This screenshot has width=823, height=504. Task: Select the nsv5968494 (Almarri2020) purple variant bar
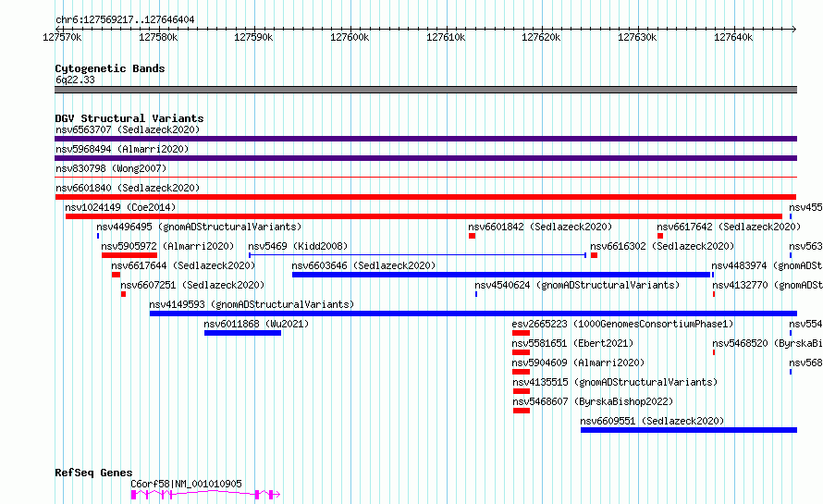(425, 158)
